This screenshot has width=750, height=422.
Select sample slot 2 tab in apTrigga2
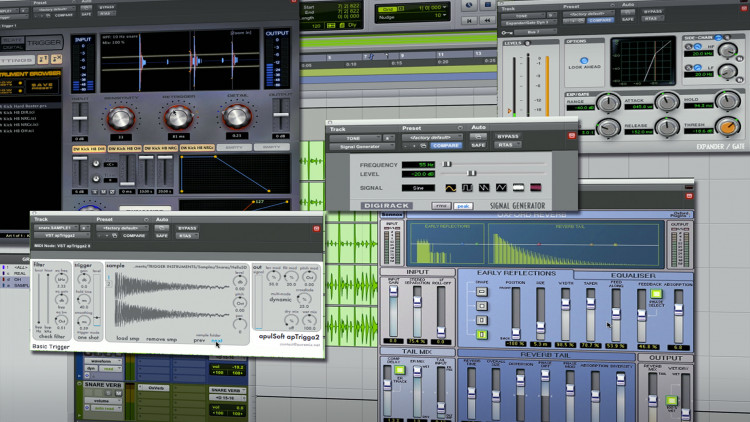tap(109, 284)
